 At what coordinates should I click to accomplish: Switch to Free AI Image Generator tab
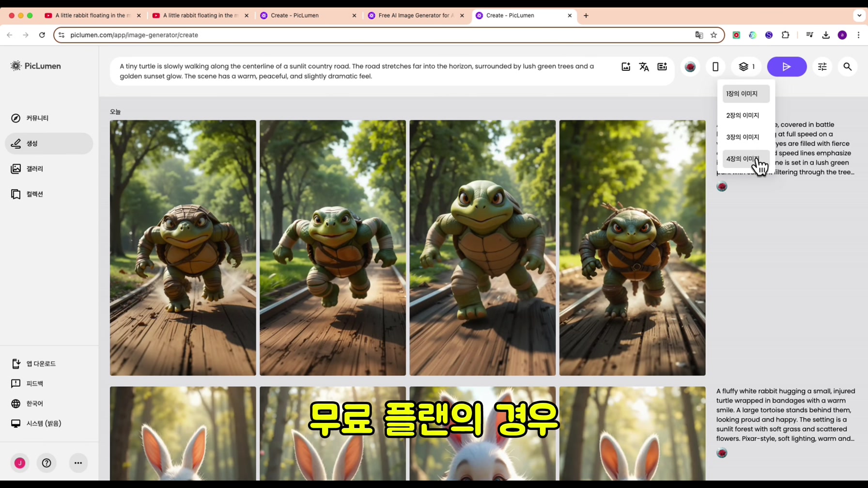click(x=415, y=16)
